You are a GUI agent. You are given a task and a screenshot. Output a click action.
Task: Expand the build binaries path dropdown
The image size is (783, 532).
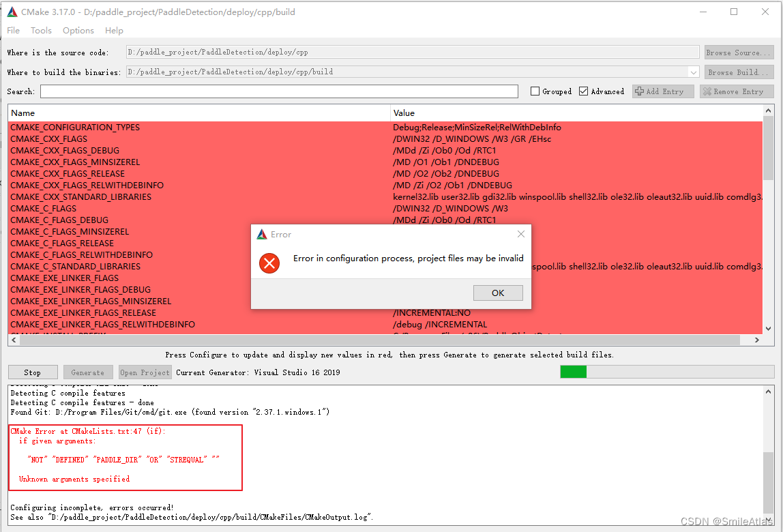coord(694,72)
